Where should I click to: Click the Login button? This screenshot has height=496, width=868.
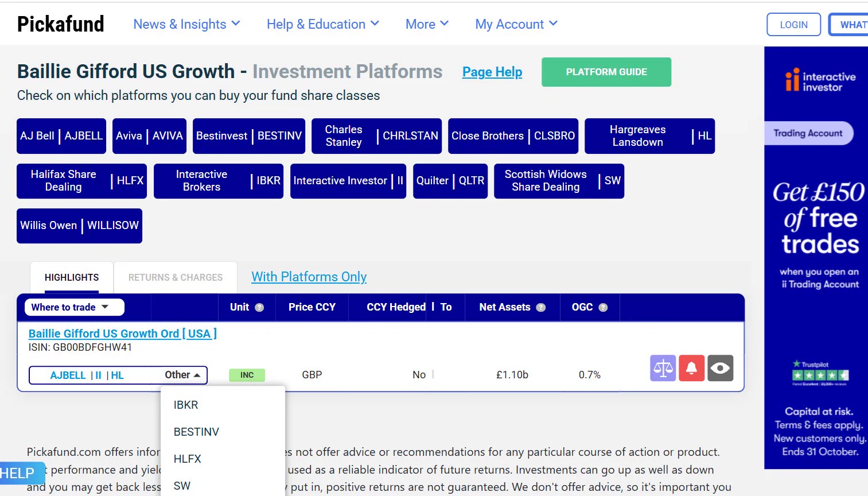pos(794,25)
